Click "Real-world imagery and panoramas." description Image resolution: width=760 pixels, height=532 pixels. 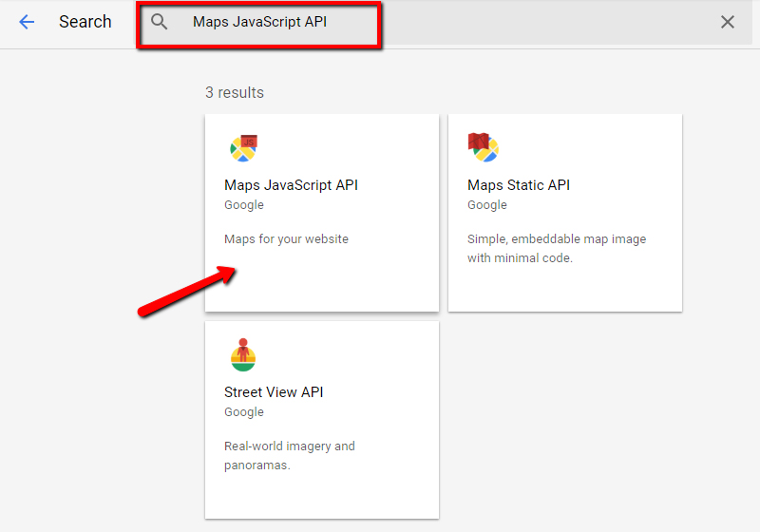[290, 455]
